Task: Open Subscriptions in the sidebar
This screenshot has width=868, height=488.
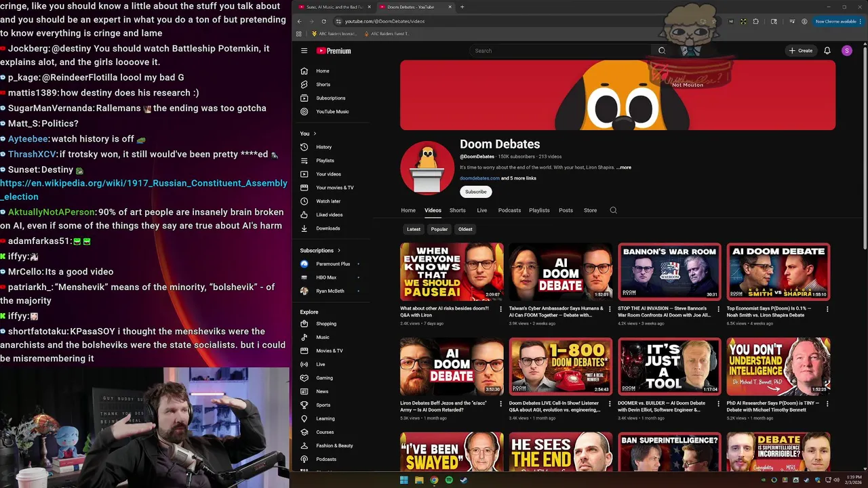Action: (330, 98)
